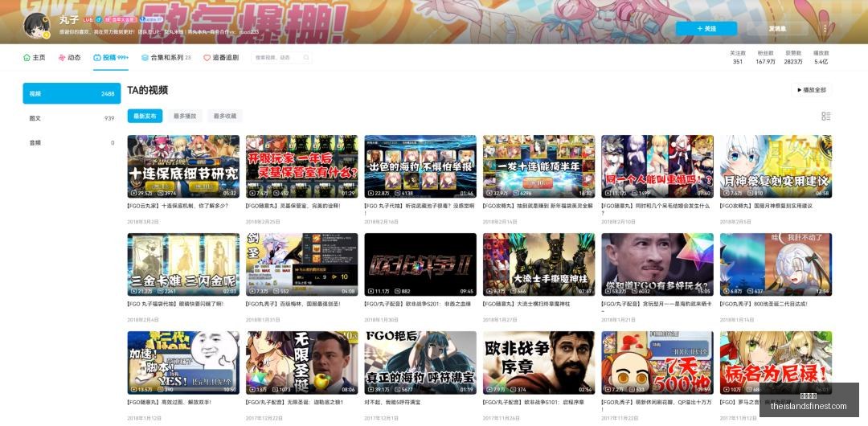Sort by 最多播放
The height and width of the screenshot is (426, 868).
coord(185,117)
